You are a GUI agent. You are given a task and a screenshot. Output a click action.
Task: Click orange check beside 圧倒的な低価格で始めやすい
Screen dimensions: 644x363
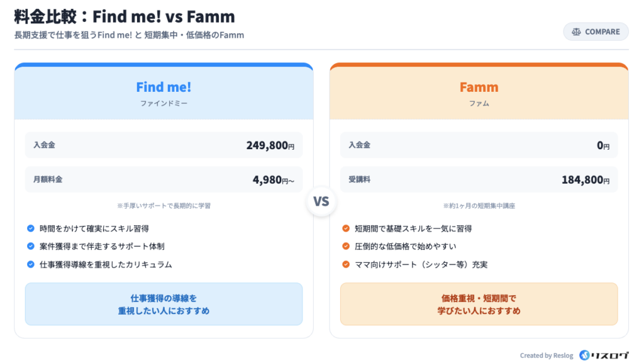[x=346, y=246]
